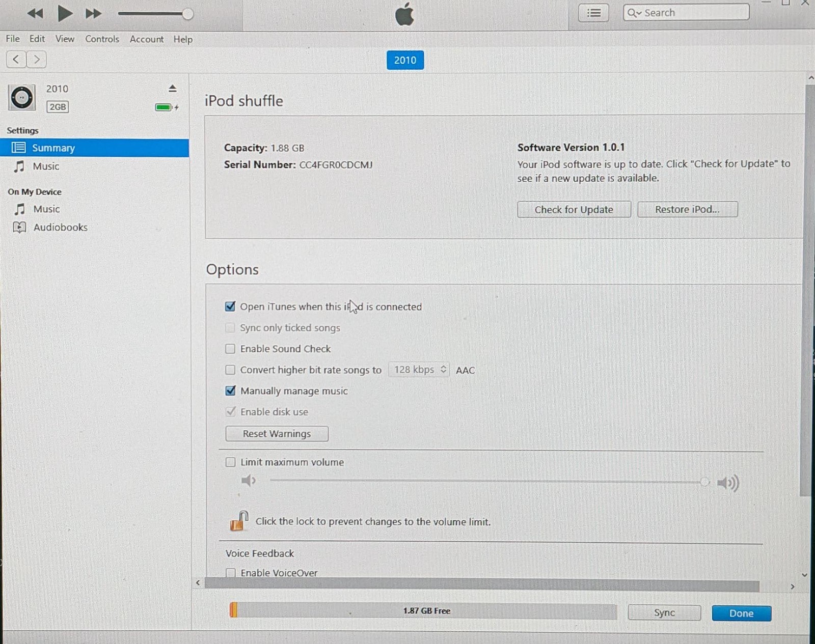Viewport: 815px width, 644px height.
Task: Select Summary in Settings sidebar
Action: click(95, 148)
